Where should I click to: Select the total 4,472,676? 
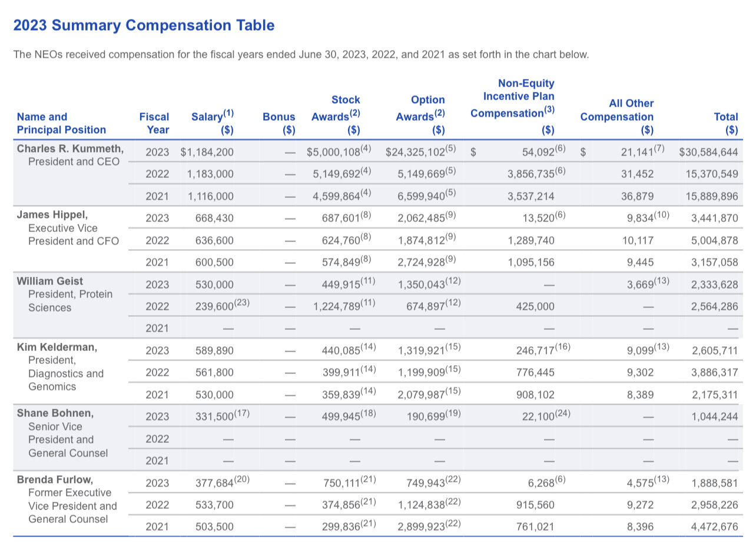715,527
